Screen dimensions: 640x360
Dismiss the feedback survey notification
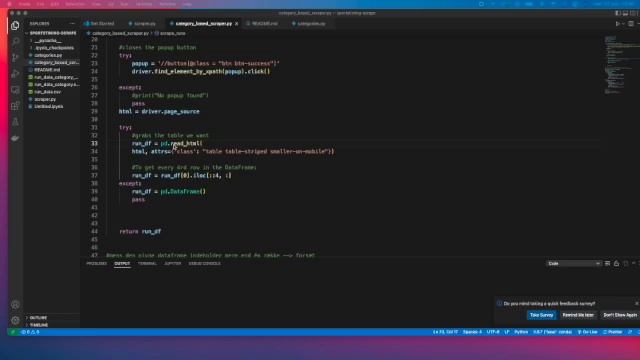636,304
